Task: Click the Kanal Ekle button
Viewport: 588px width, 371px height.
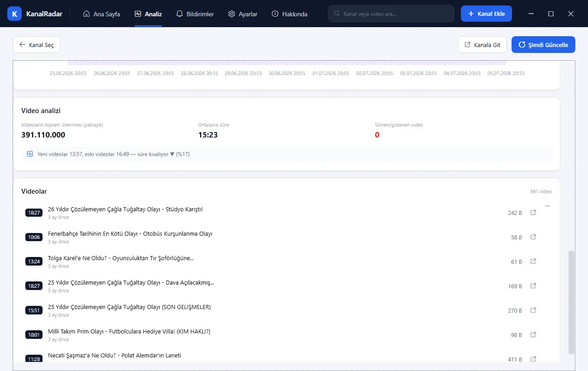Action: click(486, 14)
